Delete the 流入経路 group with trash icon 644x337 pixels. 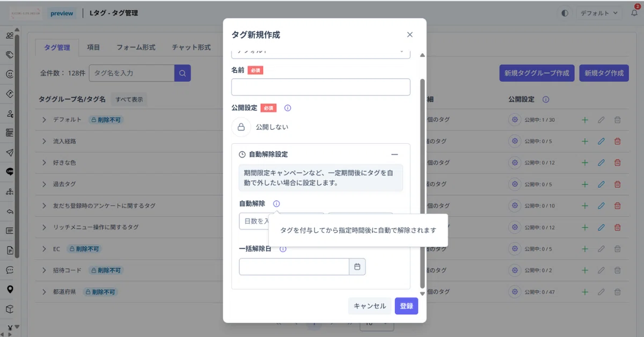click(618, 141)
